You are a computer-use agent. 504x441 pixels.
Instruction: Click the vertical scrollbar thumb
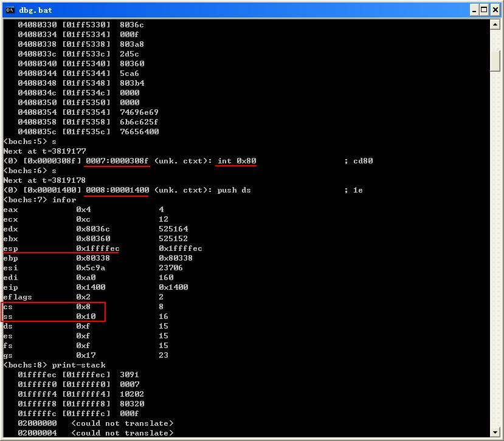(x=495, y=61)
